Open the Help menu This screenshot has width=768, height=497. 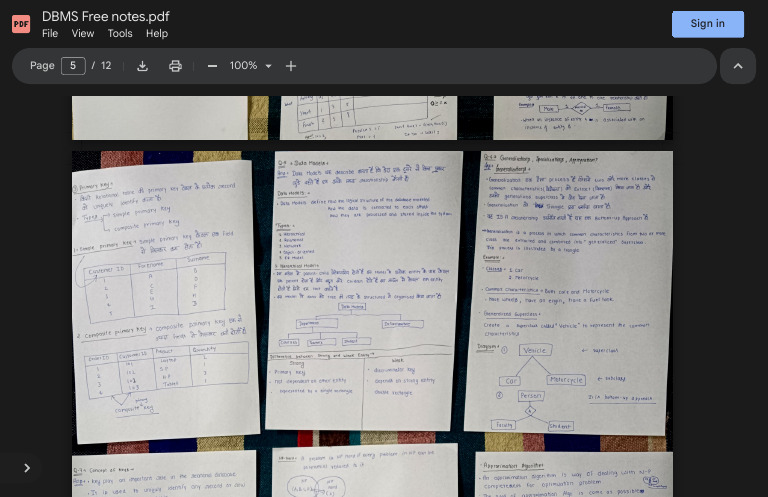(x=157, y=33)
